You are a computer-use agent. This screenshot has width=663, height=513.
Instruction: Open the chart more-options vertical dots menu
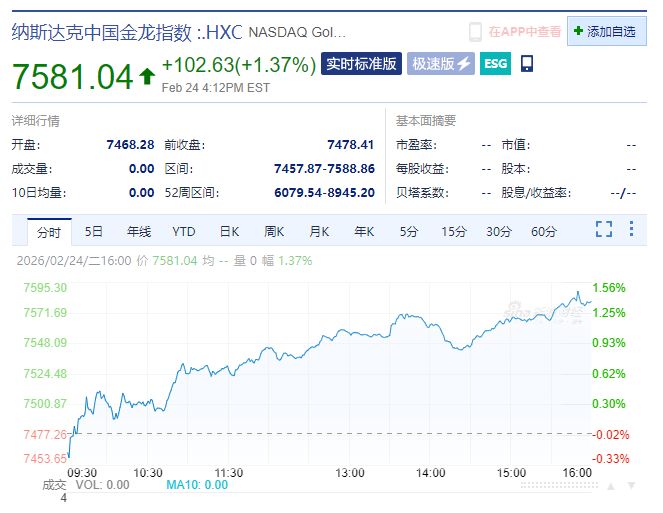(x=631, y=231)
